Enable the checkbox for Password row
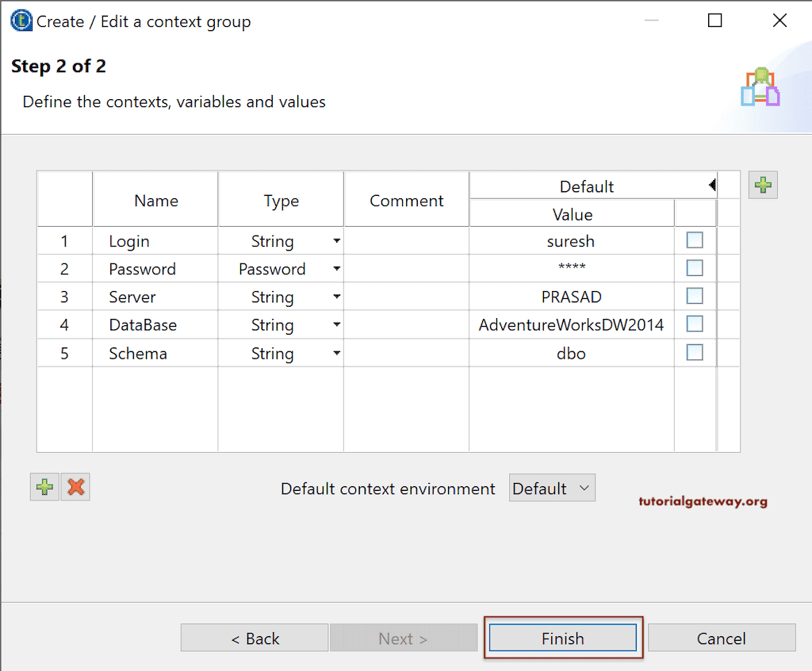This screenshot has height=671, width=812. pyautogui.click(x=695, y=268)
